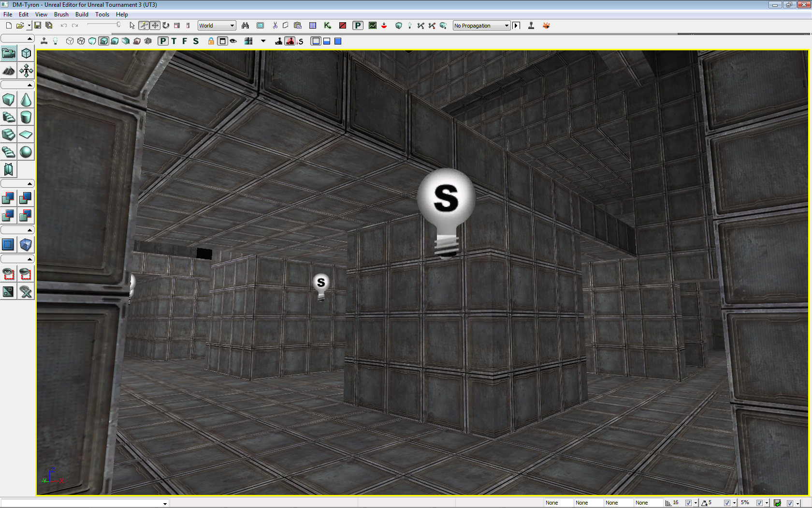Expand the recent files dropdown next to Open

pos(29,26)
